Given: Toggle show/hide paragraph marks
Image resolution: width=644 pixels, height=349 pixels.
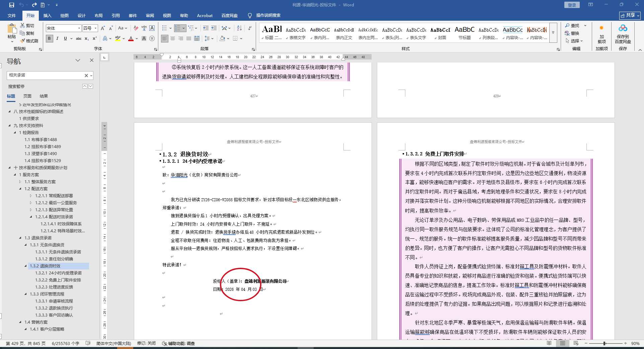Looking at the screenshot, I should point(250,28).
